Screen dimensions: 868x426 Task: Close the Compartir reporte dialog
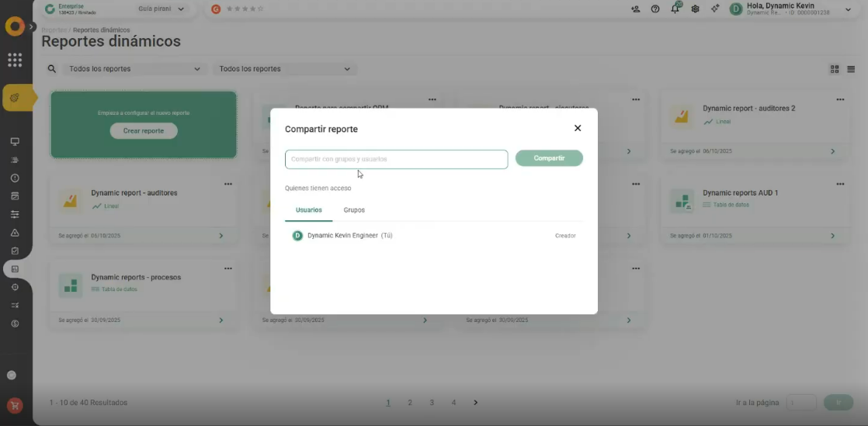(578, 128)
